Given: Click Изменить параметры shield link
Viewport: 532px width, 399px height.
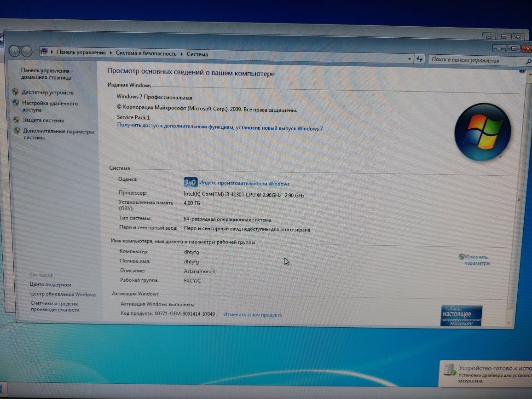Looking at the screenshot, I should pos(475,260).
